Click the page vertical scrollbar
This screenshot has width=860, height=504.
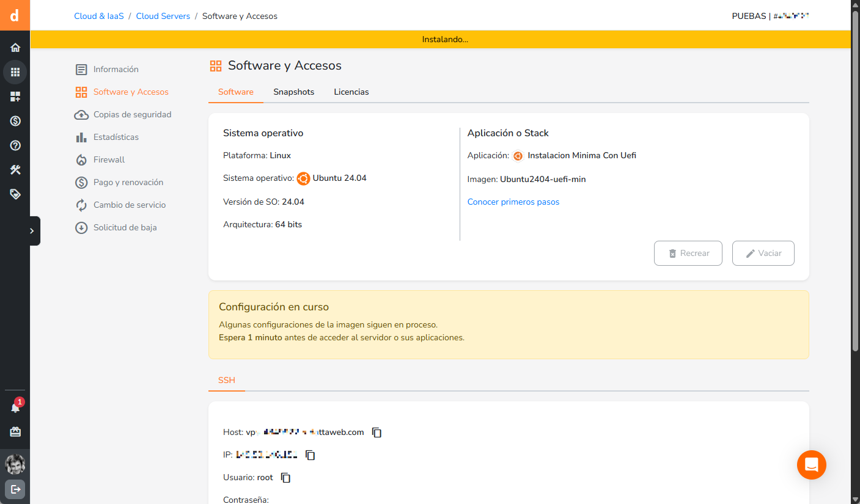pos(855,180)
